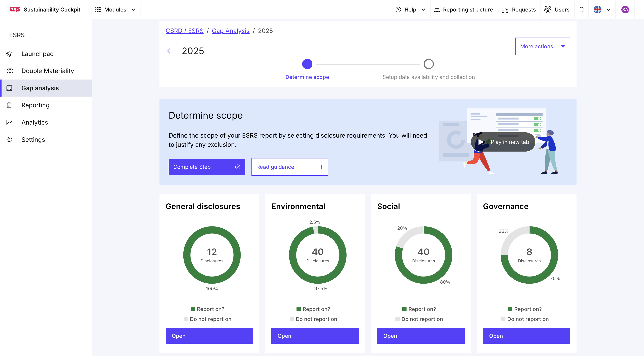Click the Reporting clipboard icon
This screenshot has height=356, width=644.
[x=10, y=105]
